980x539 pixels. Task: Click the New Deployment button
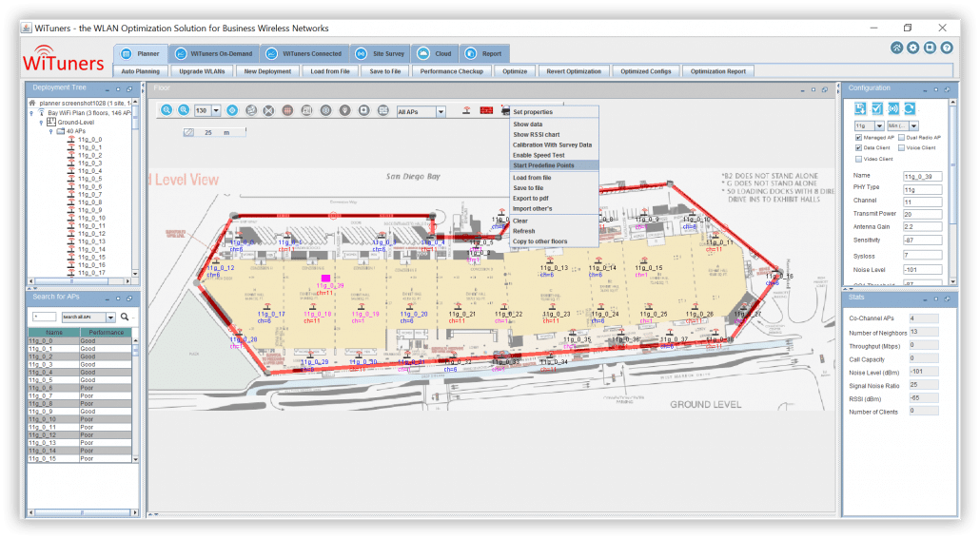pyautogui.click(x=267, y=71)
